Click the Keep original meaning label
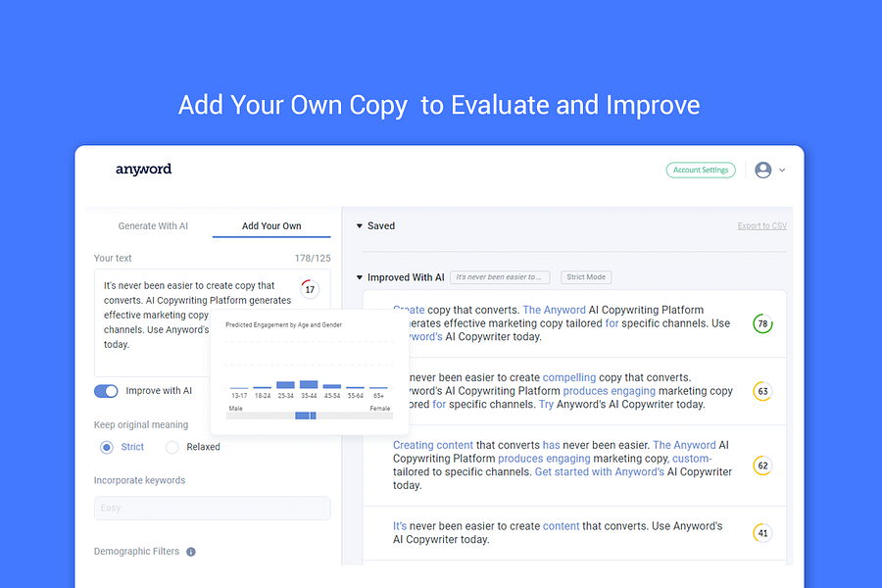882x588 pixels. pos(141,424)
